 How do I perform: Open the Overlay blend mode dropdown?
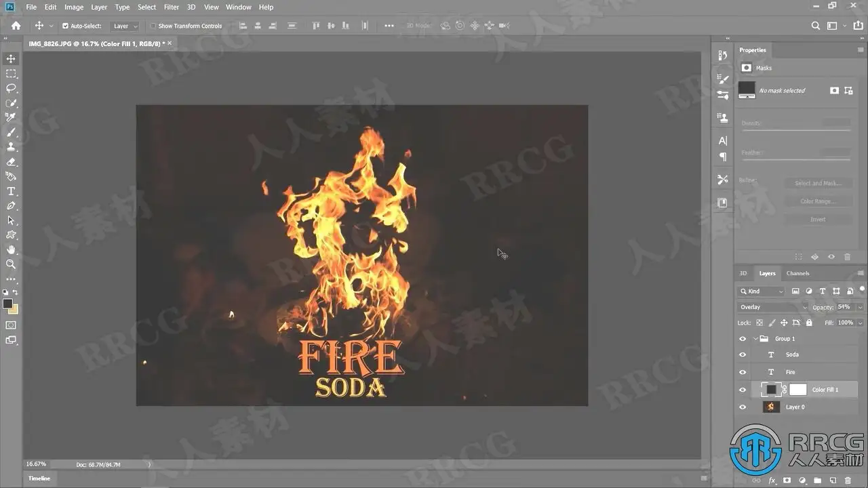point(773,307)
